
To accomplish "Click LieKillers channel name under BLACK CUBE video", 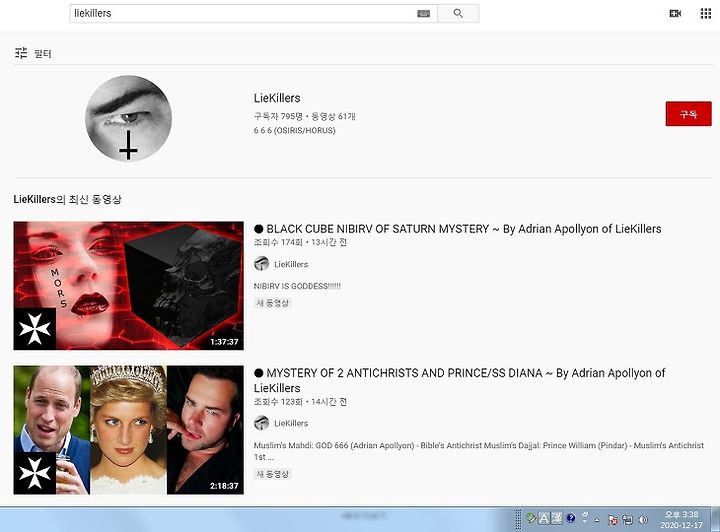I will point(291,264).
